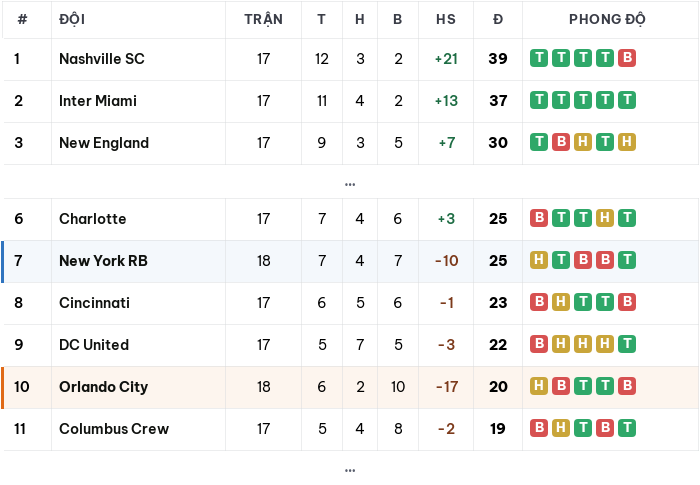
Task: Click Inter Miami's first green T badge
Action: click(539, 100)
